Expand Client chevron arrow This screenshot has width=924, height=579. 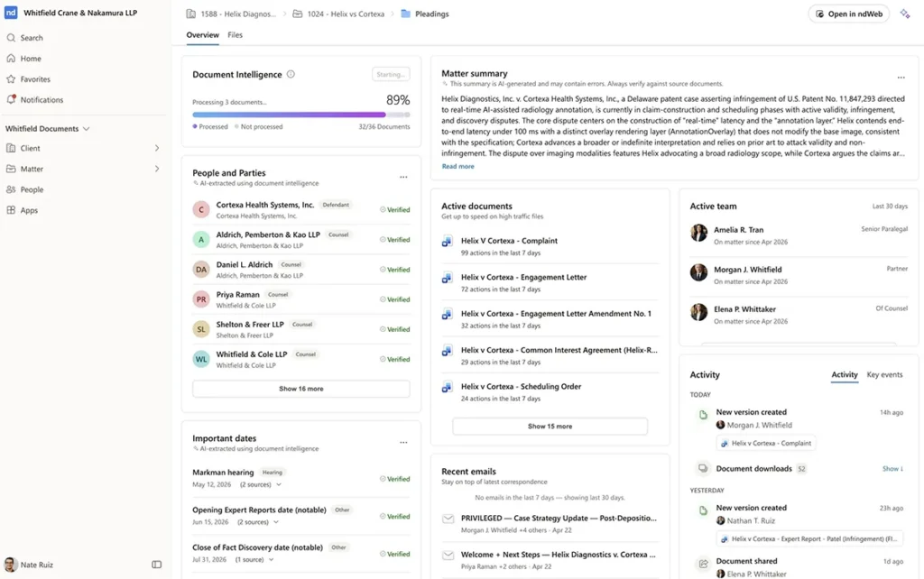click(x=157, y=148)
